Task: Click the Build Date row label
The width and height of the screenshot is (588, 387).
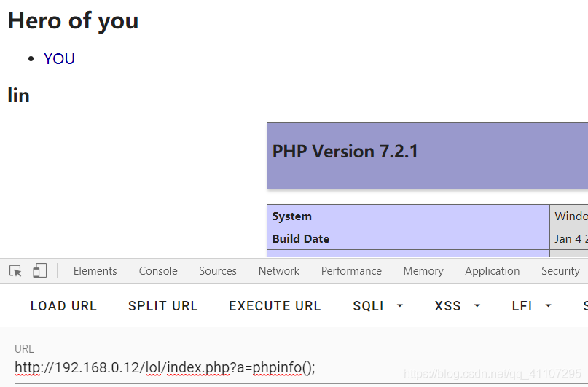Action: pos(301,239)
